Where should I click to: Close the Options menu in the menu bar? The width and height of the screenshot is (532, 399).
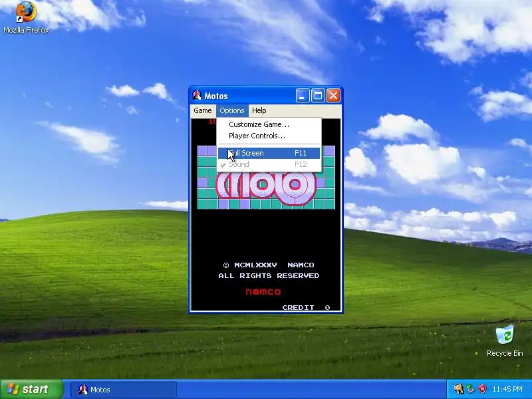tap(231, 110)
